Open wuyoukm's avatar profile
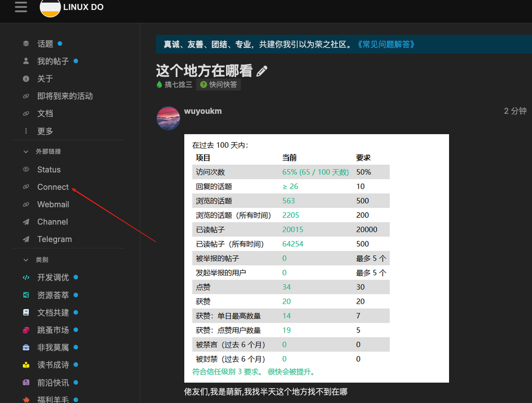Screen dimensions: 532x403 [168, 118]
